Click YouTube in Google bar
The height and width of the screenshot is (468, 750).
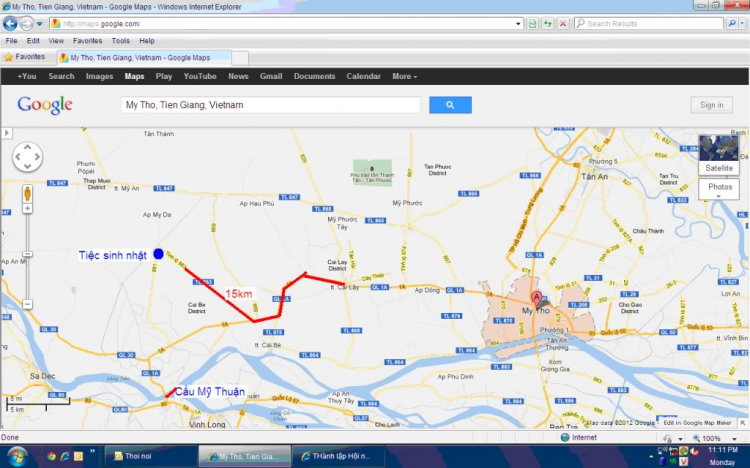click(x=200, y=76)
